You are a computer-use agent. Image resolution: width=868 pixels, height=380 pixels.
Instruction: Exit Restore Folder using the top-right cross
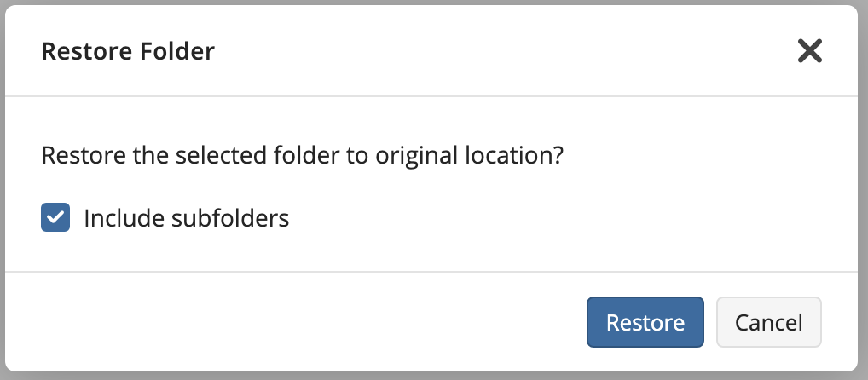(x=809, y=51)
